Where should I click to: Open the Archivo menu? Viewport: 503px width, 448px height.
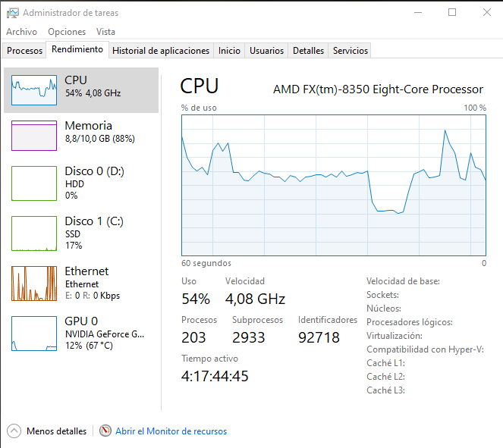(x=21, y=32)
